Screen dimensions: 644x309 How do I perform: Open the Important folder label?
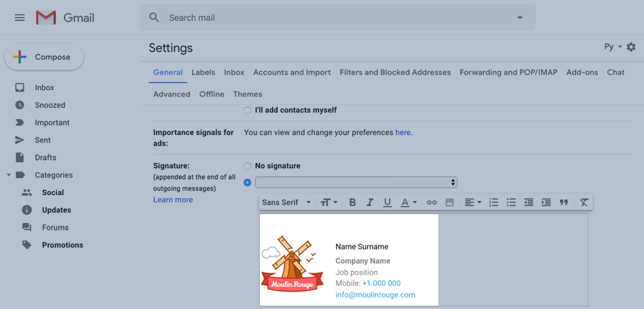click(x=52, y=123)
